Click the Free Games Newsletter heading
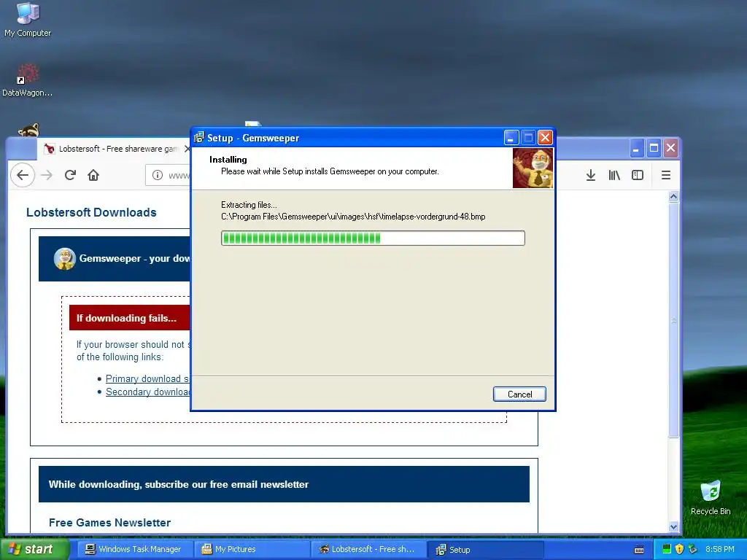 pyautogui.click(x=109, y=522)
